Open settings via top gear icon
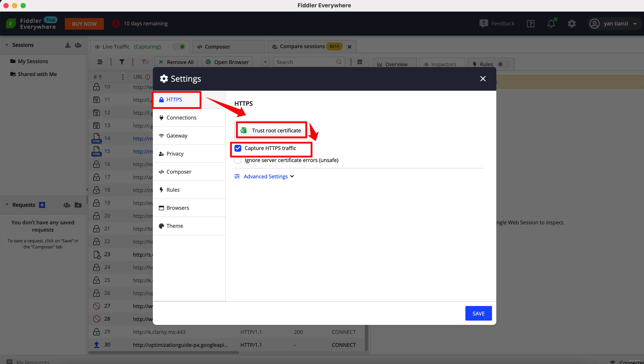 click(571, 24)
